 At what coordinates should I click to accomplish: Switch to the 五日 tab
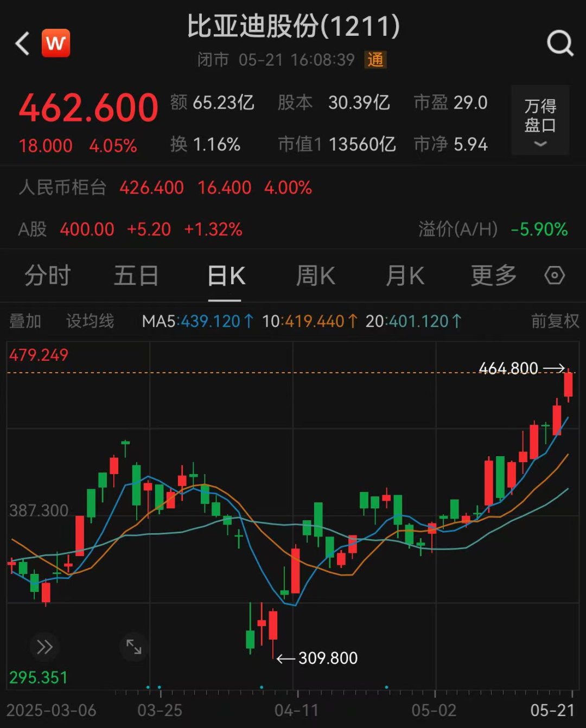[136, 276]
